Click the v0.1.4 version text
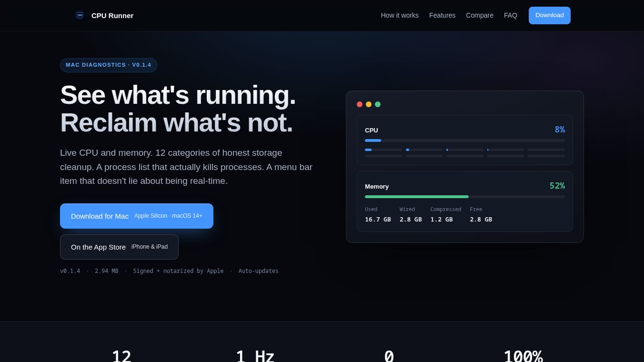Viewport: 644px width, 362px height. point(70,271)
